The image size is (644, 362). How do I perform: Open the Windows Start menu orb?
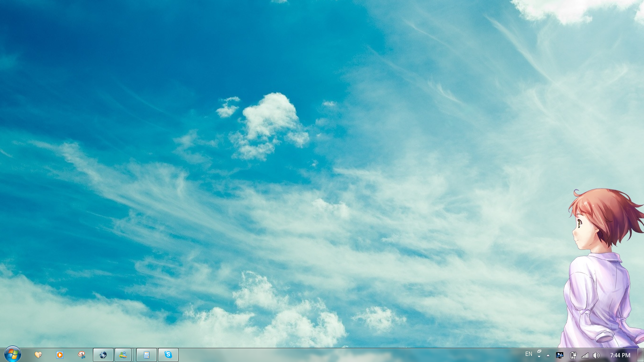click(x=12, y=354)
